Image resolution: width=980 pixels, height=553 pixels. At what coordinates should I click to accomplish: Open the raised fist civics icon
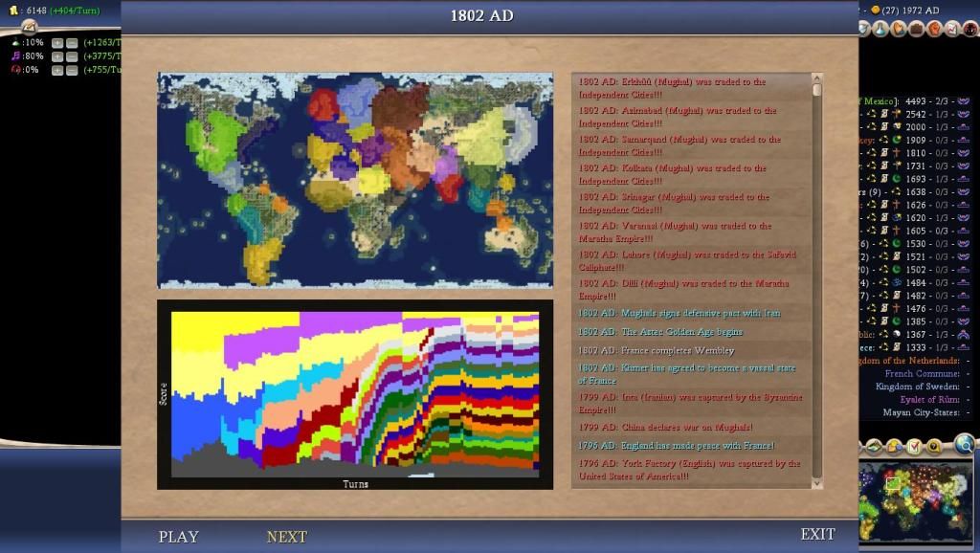[935, 29]
